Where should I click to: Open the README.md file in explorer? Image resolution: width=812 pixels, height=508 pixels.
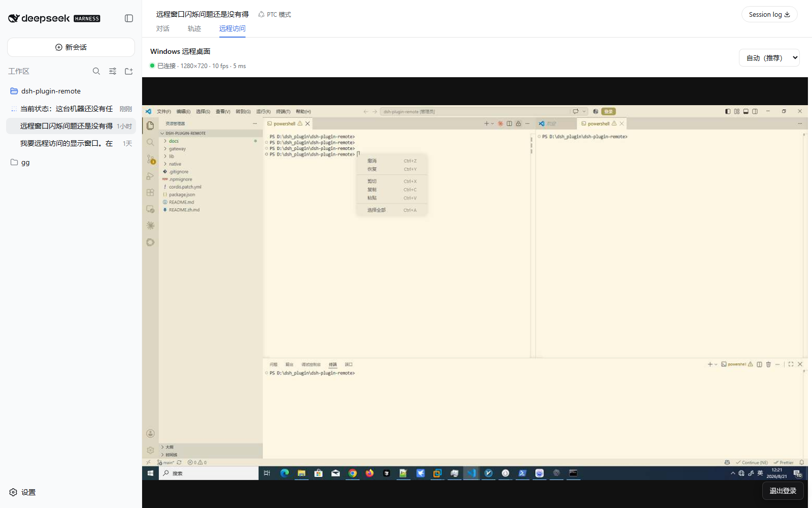(x=181, y=202)
